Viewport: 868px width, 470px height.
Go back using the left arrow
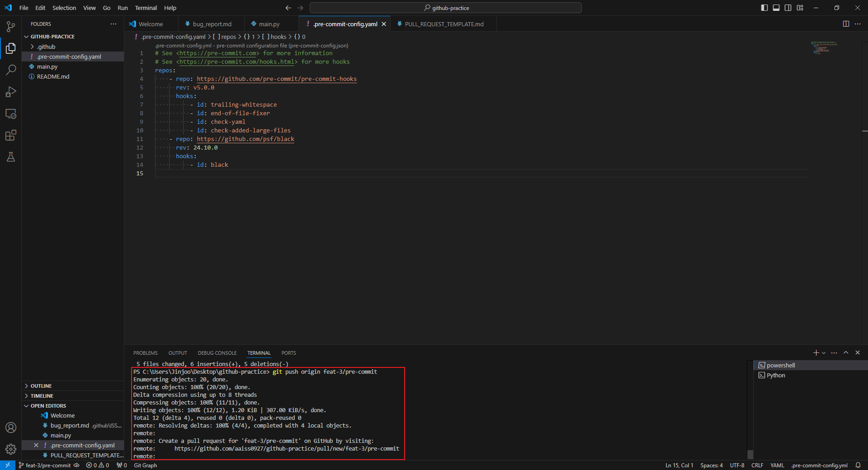[x=288, y=8]
